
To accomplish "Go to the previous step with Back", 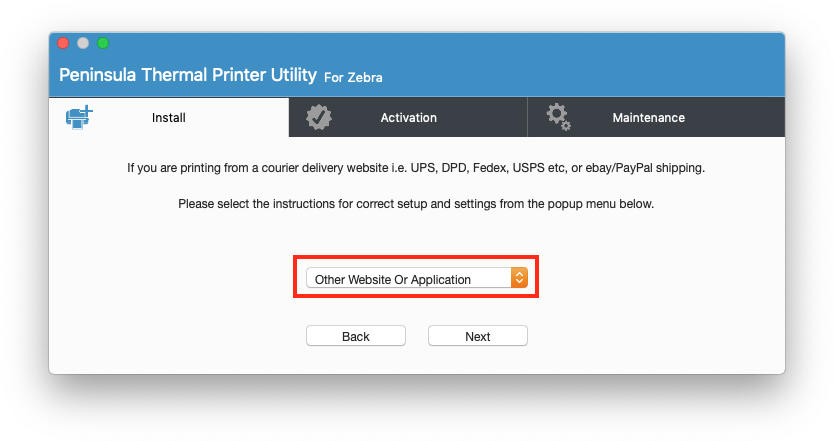I will click(355, 336).
